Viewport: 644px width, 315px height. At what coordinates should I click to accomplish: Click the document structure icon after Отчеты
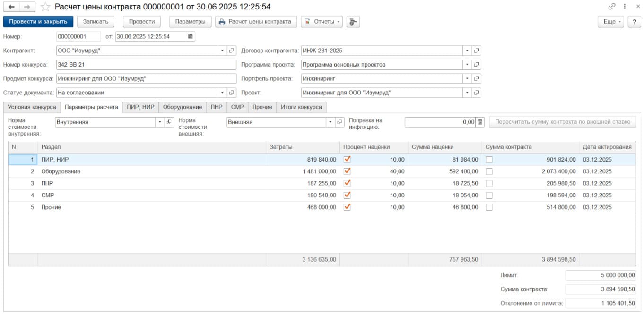[x=353, y=21]
